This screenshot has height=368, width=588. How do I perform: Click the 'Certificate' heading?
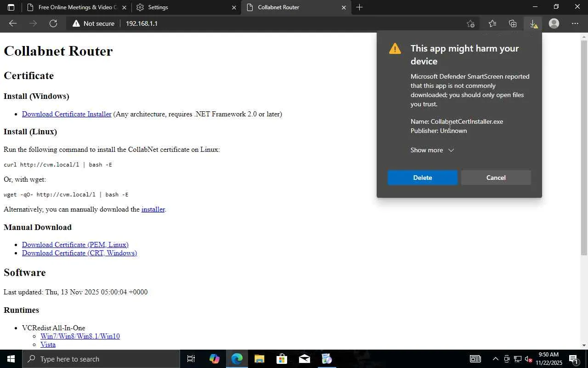29,75
